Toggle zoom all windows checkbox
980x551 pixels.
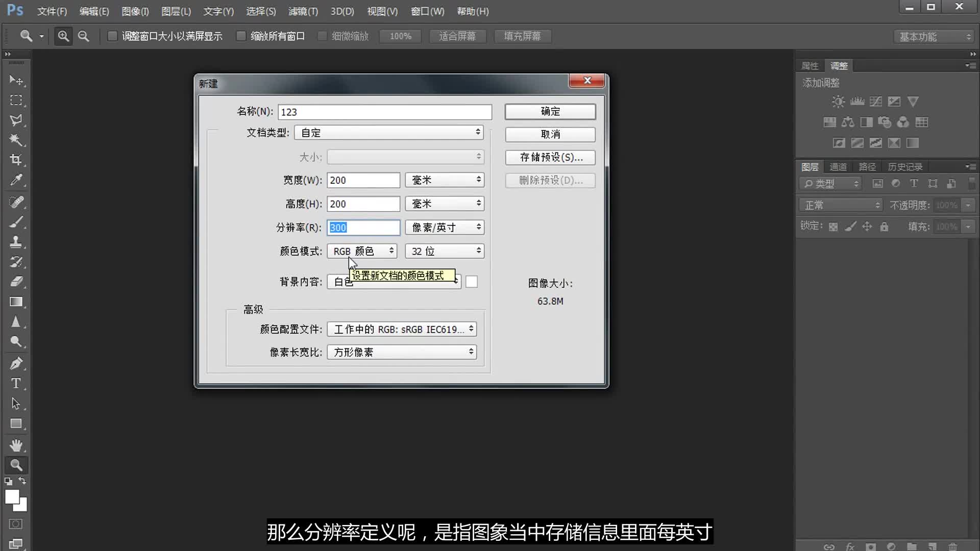[241, 36]
